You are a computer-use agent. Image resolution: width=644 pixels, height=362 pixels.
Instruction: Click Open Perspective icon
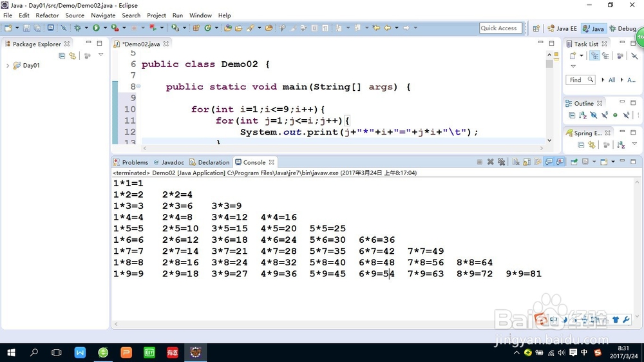pos(536,28)
